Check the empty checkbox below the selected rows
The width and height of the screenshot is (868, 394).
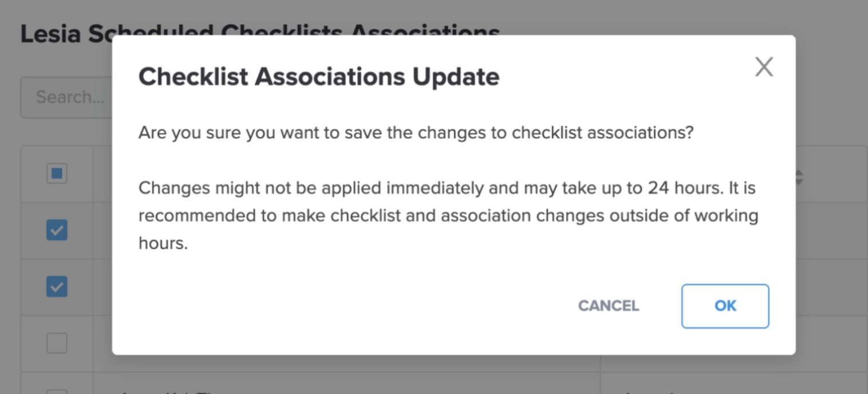(x=56, y=342)
